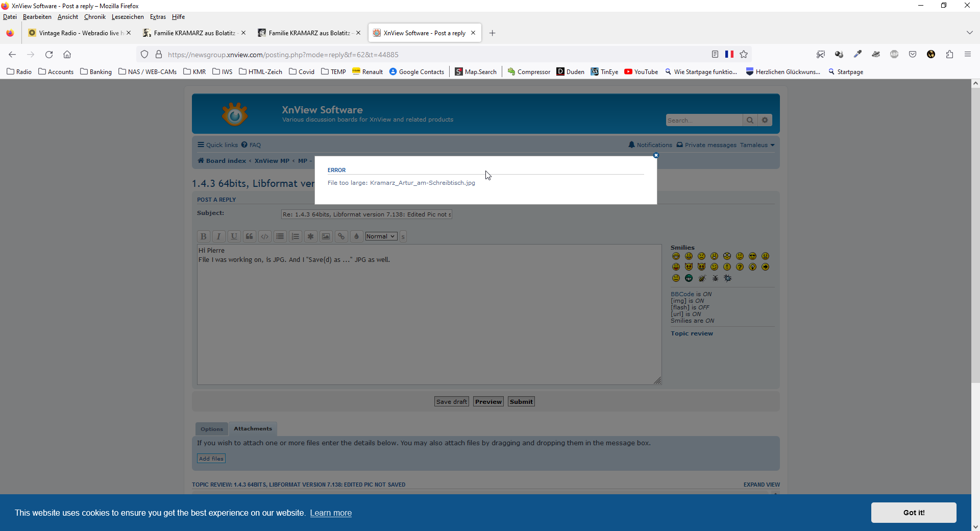Apply bold formatting in the post editor
The image size is (980, 531).
pos(203,236)
